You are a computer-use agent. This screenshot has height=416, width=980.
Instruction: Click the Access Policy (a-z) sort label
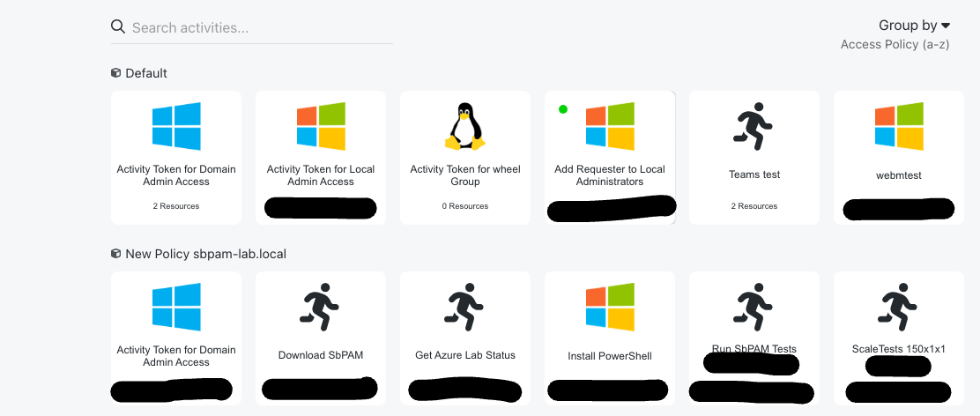[895, 44]
